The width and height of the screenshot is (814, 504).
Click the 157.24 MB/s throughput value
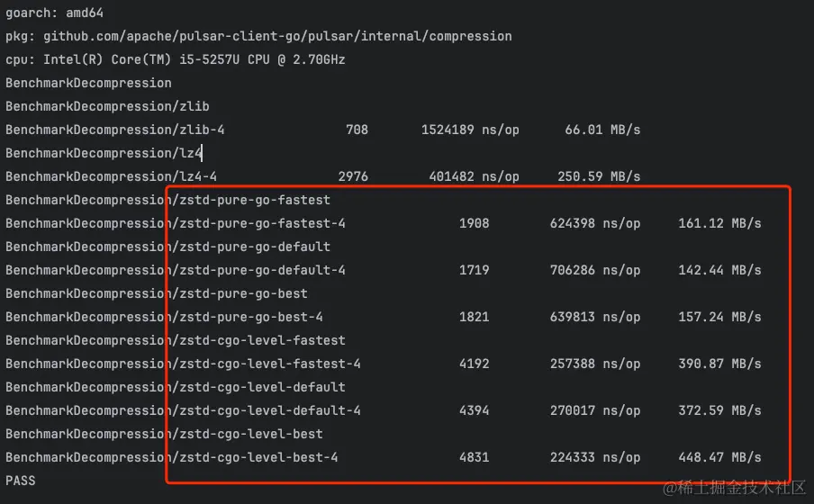point(719,317)
